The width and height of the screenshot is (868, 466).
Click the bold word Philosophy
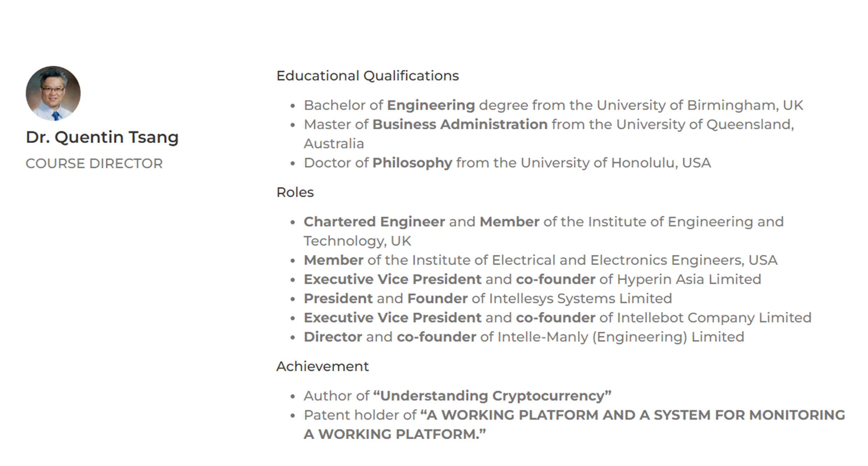pos(412,163)
